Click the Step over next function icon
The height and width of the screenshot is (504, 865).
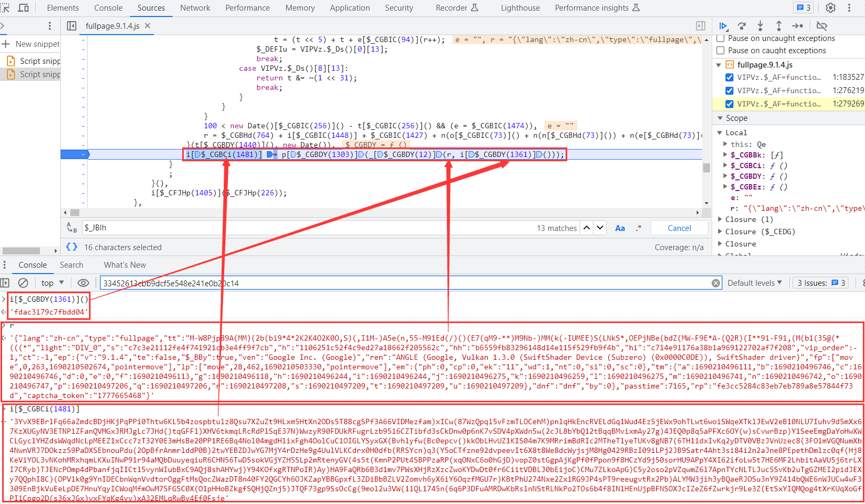click(741, 26)
